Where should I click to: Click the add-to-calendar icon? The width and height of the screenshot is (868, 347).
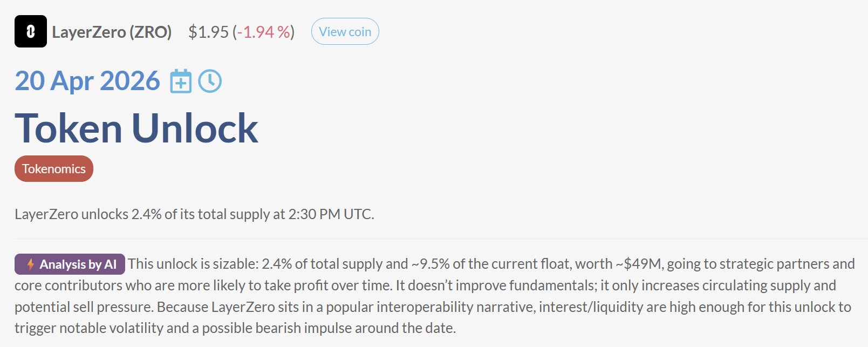point(181,81)
